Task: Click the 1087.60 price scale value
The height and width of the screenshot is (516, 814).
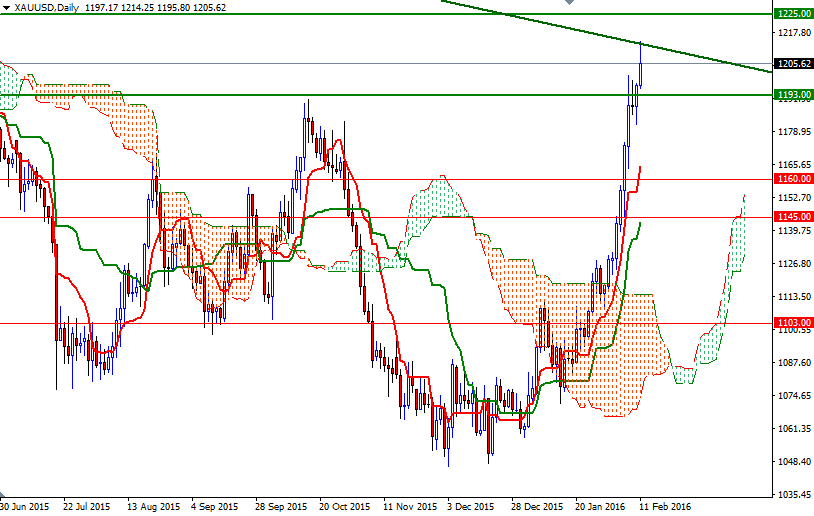Action: coord(794,363)
